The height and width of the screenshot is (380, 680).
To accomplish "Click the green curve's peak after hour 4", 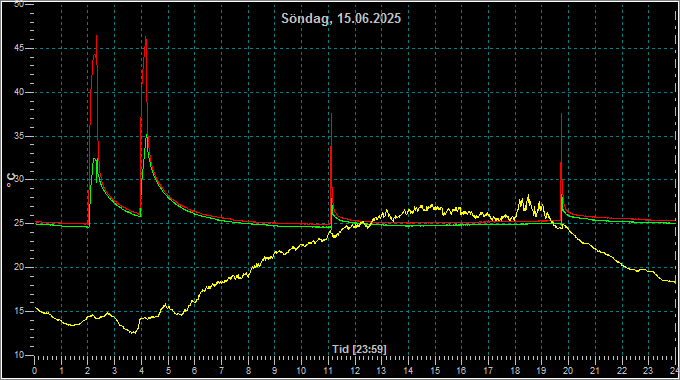I will pos(147,135).
